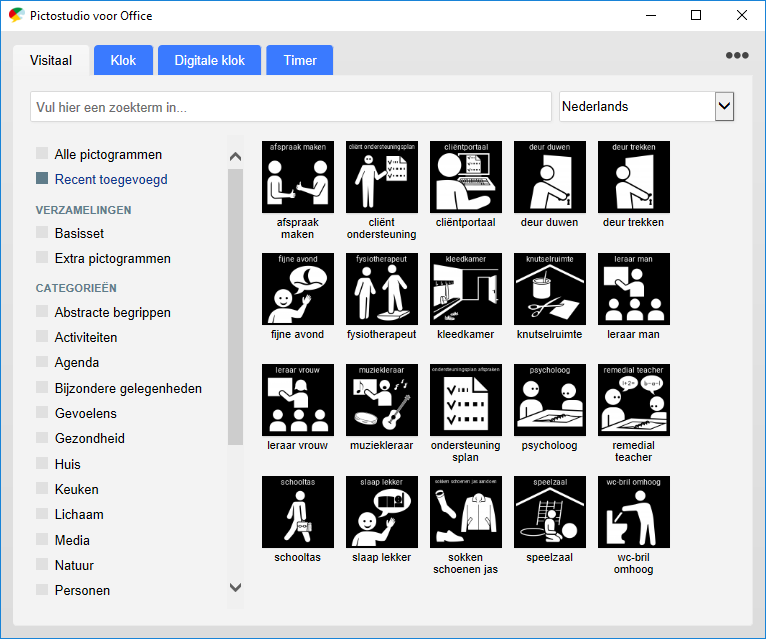Click the Nederlands language combo box text

[595, 106]
